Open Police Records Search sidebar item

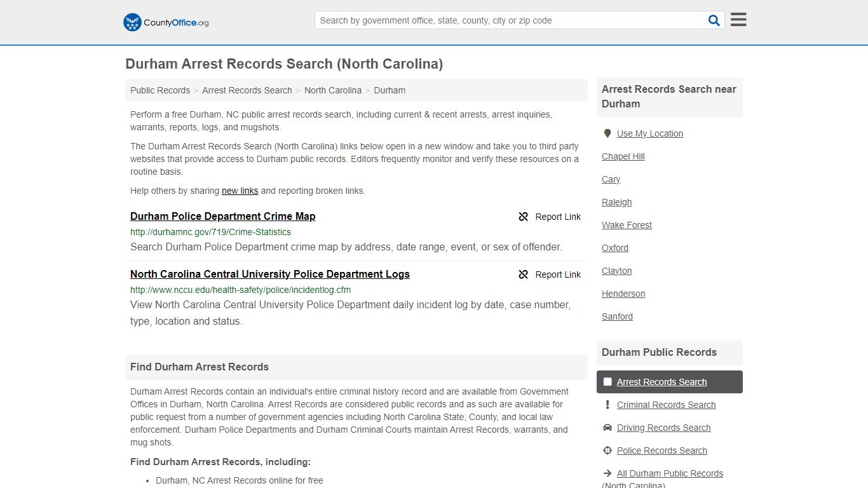click(x=662, y=451)
